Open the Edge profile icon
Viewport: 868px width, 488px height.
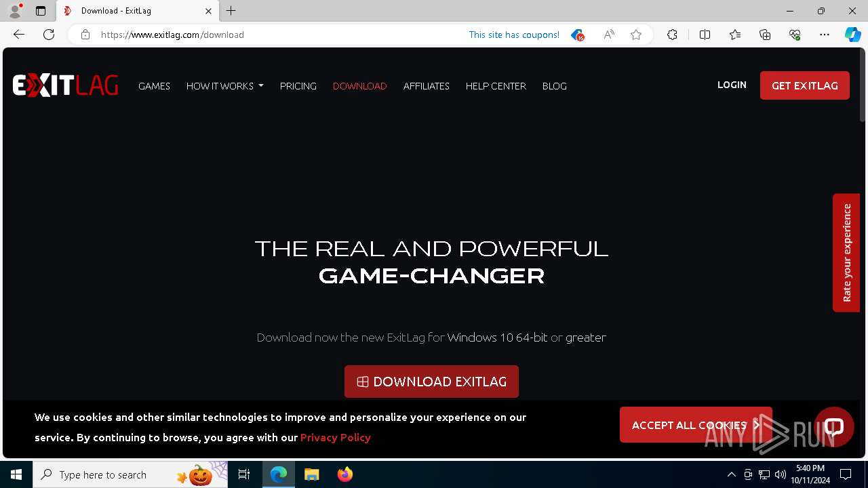point(15,11)
